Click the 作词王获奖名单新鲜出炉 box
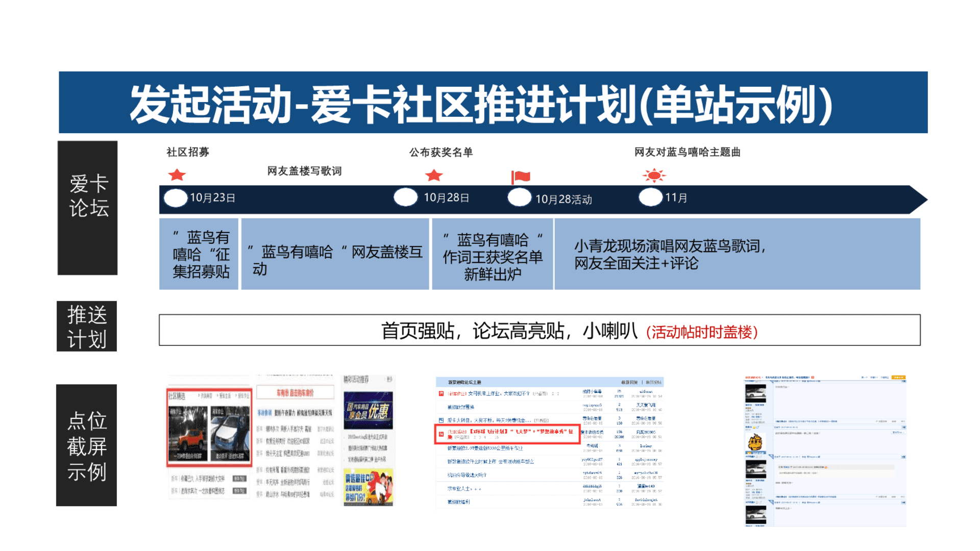The image size is (980, 551). [x=493, y=254]
